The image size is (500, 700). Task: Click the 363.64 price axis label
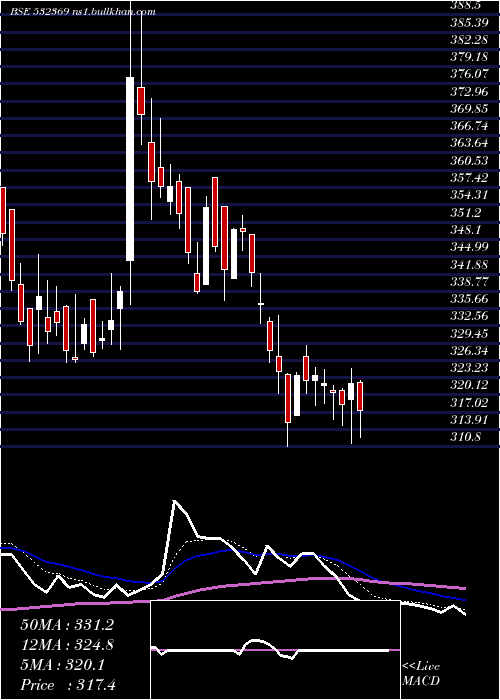pos(470,143)
